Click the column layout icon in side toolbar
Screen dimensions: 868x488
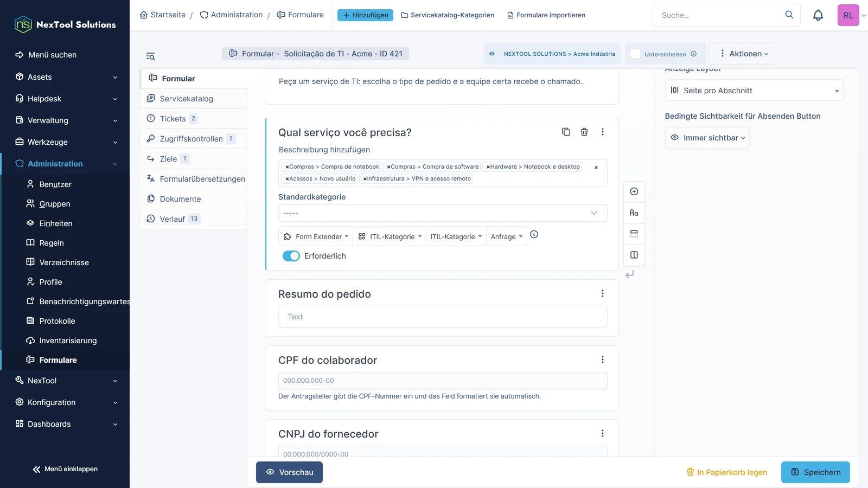634,255
